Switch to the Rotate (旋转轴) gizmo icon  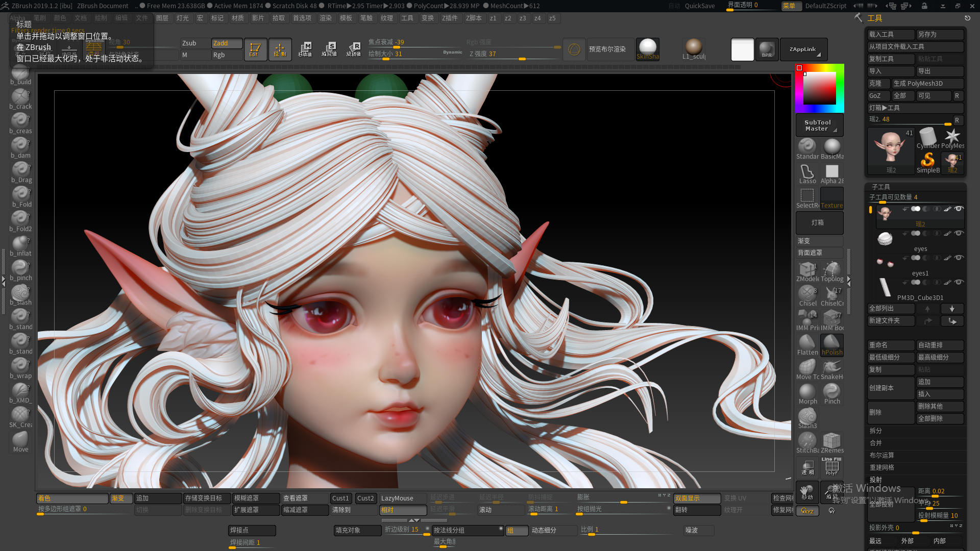(x=354, y=49)
